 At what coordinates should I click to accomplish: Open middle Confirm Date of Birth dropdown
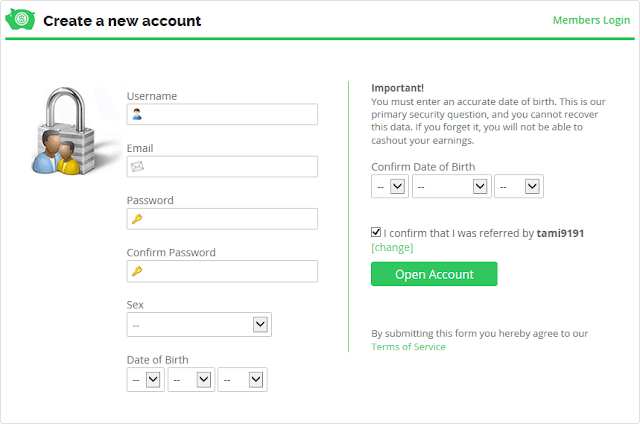[451, 186]
